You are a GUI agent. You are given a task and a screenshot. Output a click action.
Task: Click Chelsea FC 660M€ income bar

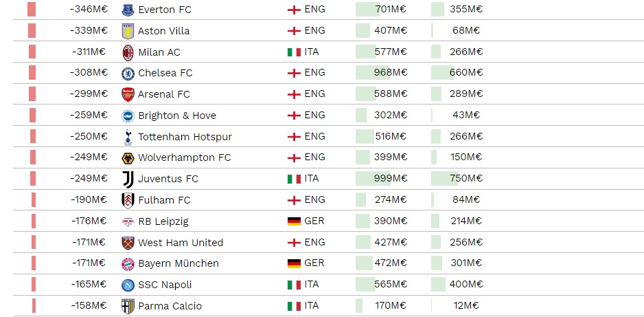(x=443, y=73)
